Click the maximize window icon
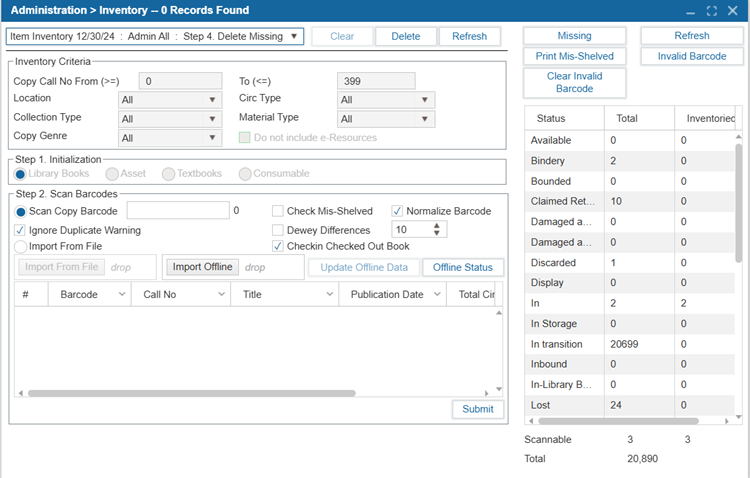Viewport: 750px width, 478px height. click(711, 11)
